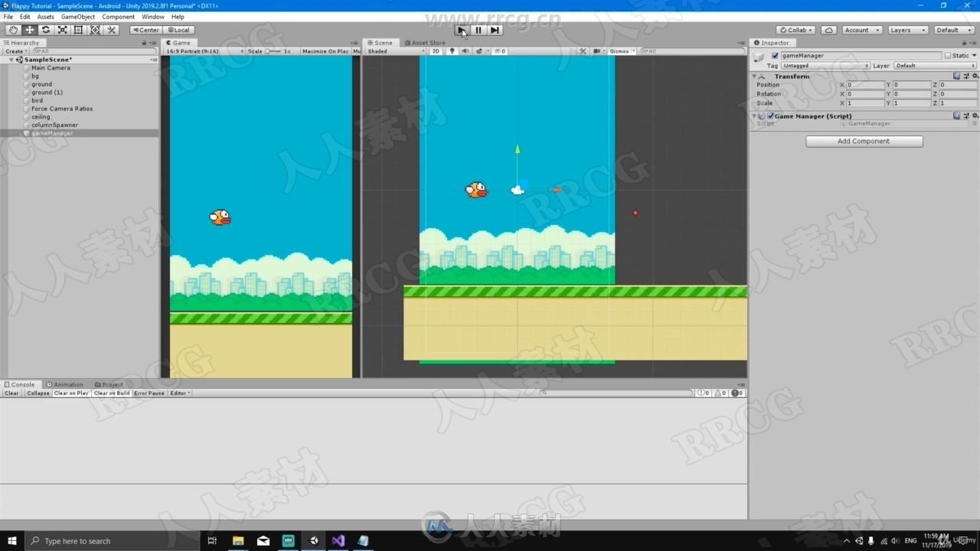
Task: Adjust Game view Scale slider
Action: pyautogui.click(x=273, y=51)
